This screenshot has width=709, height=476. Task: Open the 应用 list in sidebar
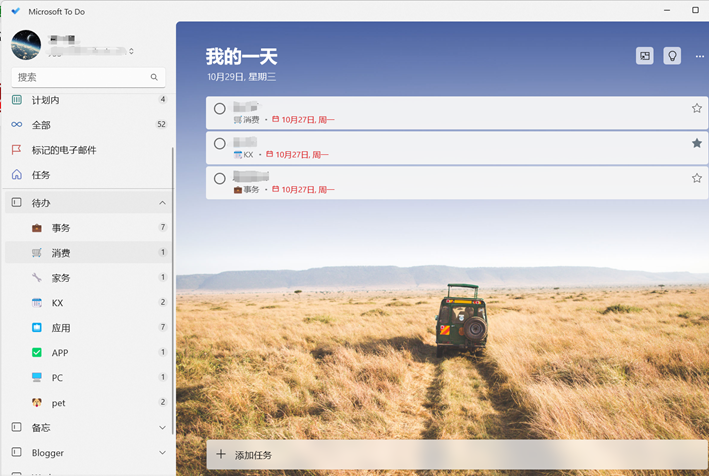click(61, 328)
